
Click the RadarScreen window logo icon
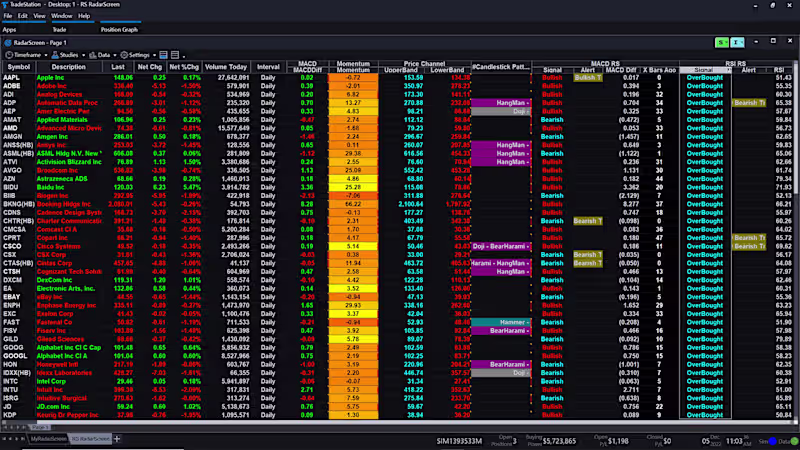point(8,43)
